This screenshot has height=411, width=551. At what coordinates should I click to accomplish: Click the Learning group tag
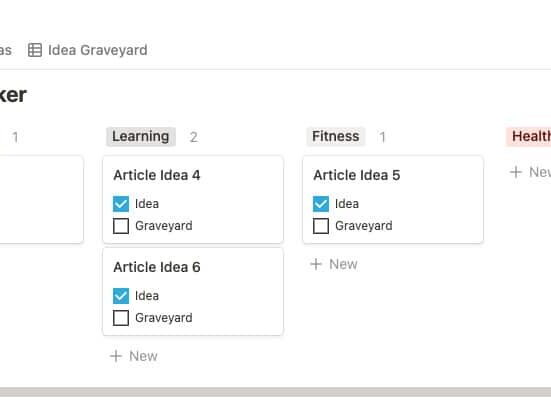[x=141, y=137]
